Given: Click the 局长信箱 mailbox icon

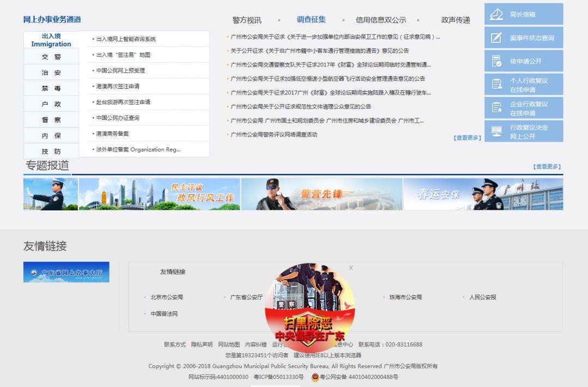Looking at the screenshot, I should point(496,15).
